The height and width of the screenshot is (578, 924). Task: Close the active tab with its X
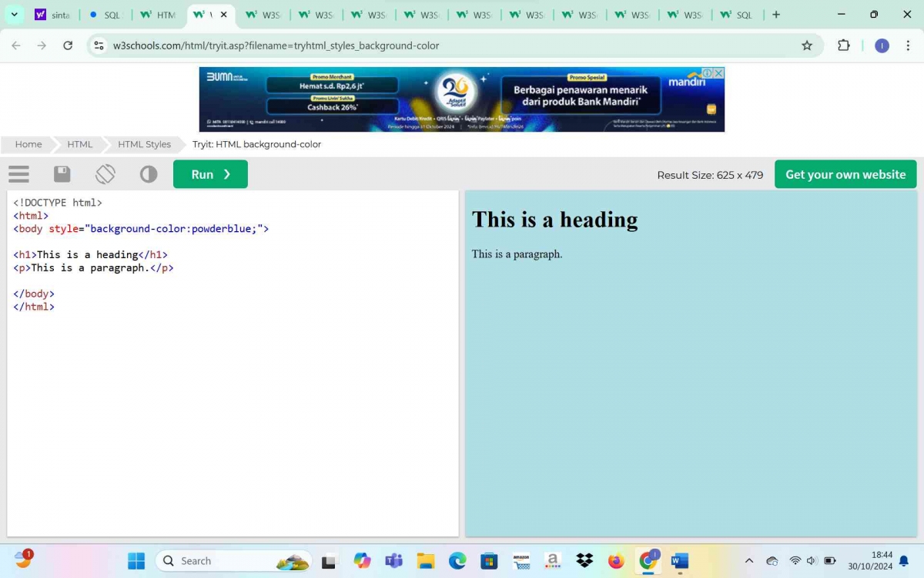coord(223,15)
